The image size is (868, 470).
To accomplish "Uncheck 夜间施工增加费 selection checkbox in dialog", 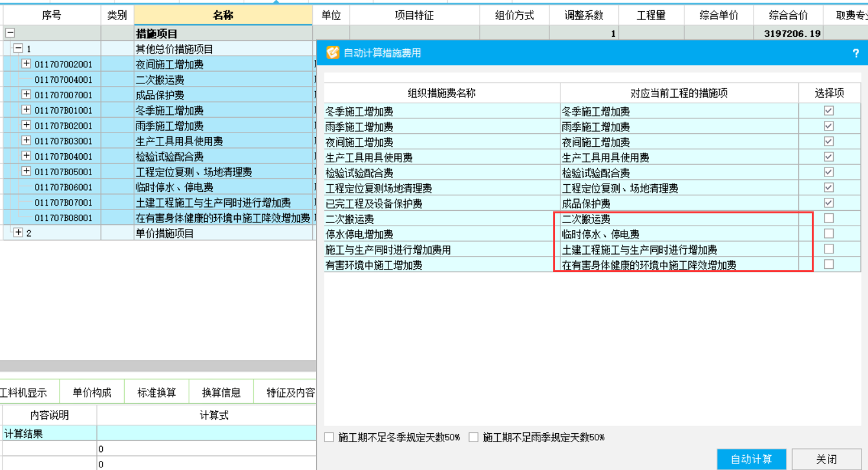I will pos(829,142).
